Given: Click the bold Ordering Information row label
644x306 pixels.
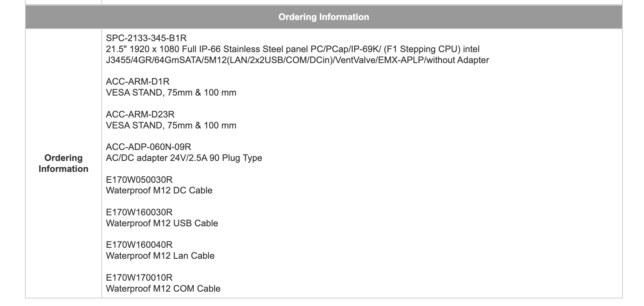Looking at the screenshot, I should tap(64, 163).
